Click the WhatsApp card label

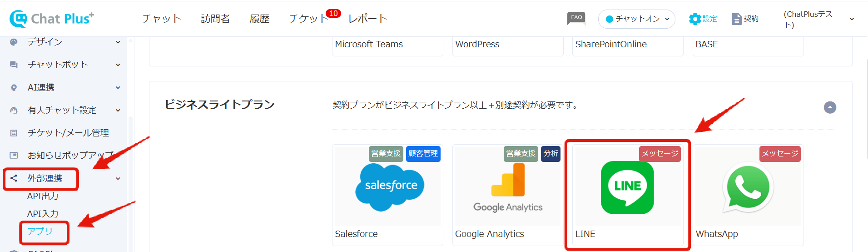point(717,234)
